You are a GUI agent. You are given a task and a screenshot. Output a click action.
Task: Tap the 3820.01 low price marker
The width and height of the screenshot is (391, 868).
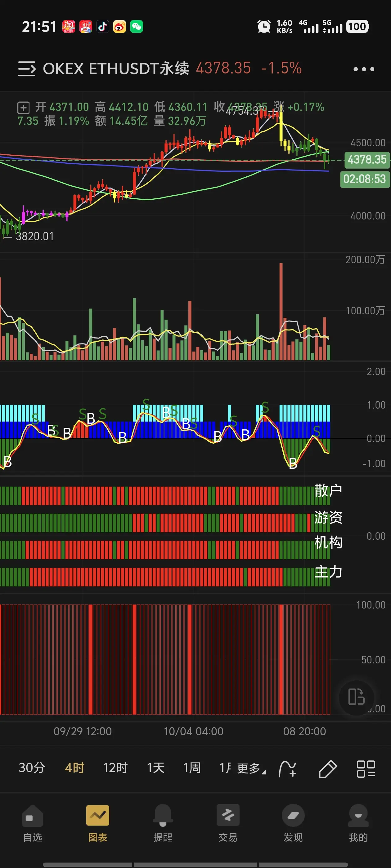[35, 237]
